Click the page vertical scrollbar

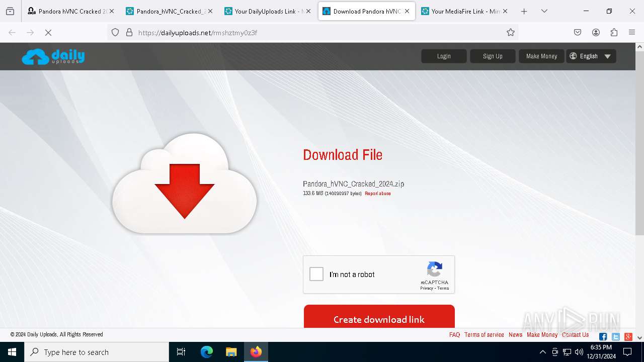(x=639, y=143)
